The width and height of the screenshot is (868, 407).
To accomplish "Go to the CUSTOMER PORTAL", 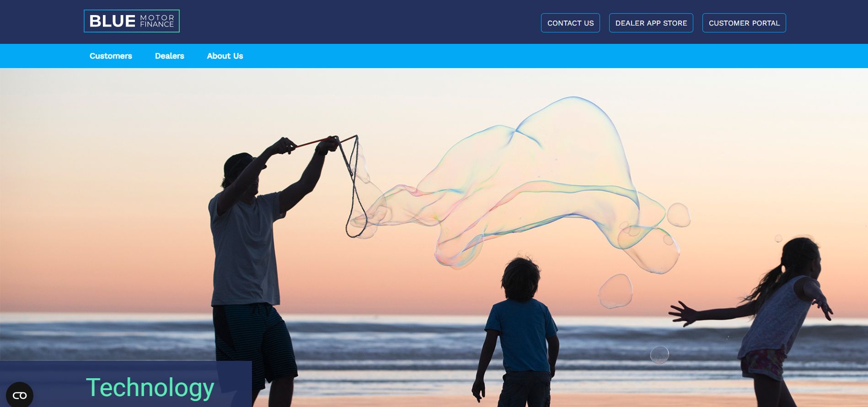I will tap(744, 23).
